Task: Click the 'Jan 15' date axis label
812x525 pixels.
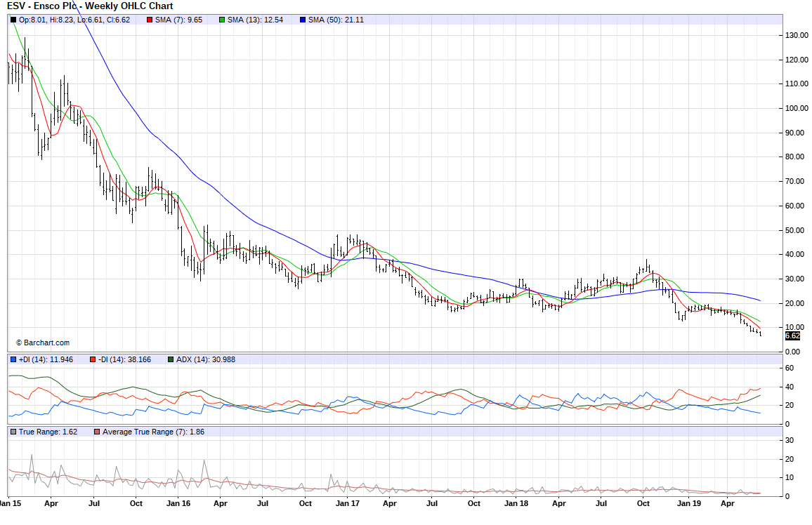Action: [x=11, y=503]
